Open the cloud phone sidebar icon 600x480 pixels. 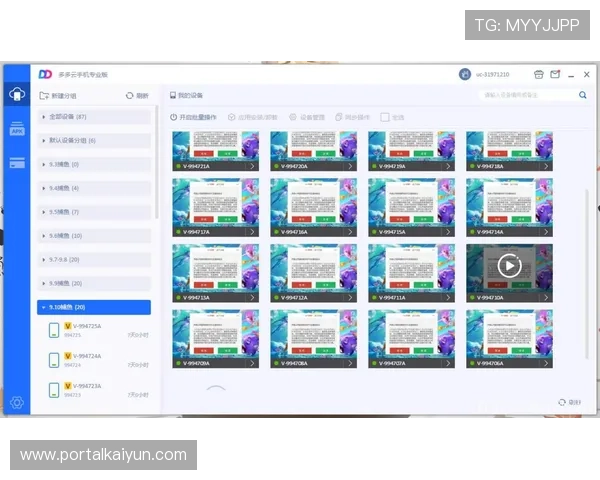point(17,95)
